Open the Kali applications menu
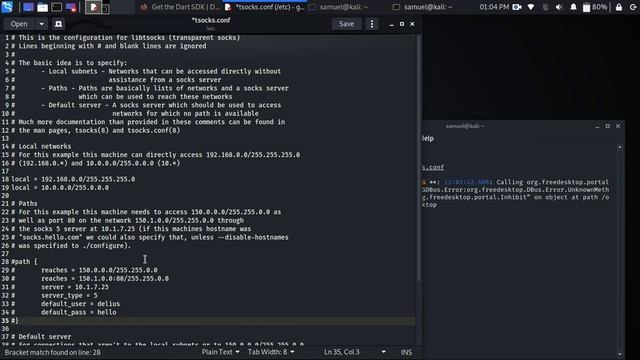The height and width of the screenshot is (360, 640). [7, 7]
